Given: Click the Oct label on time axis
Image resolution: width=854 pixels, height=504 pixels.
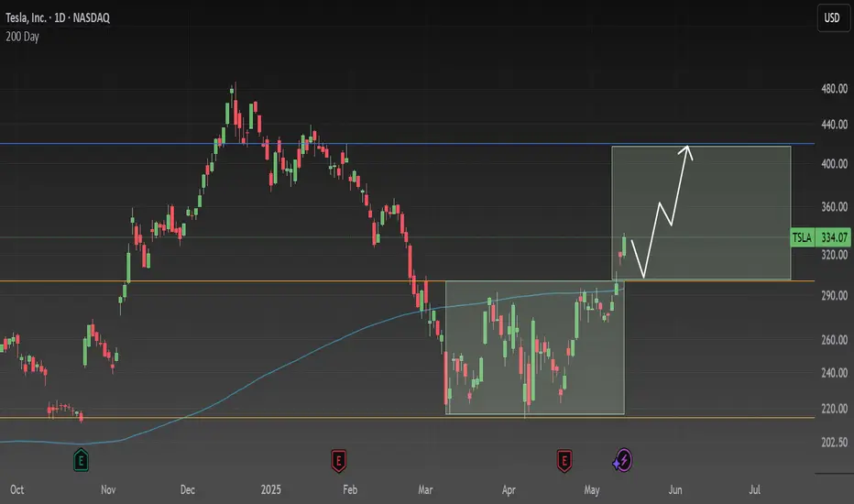Looking at the screenshot, I should click(x=16, y=489).
